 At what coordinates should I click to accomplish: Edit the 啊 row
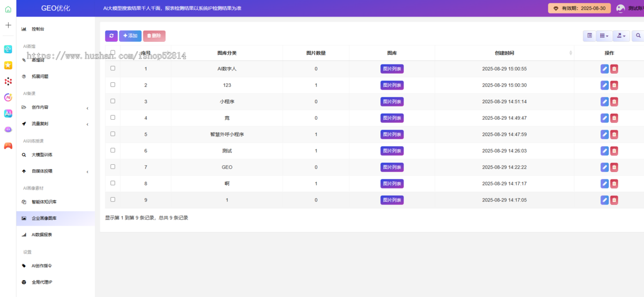[x=605, y=184]
